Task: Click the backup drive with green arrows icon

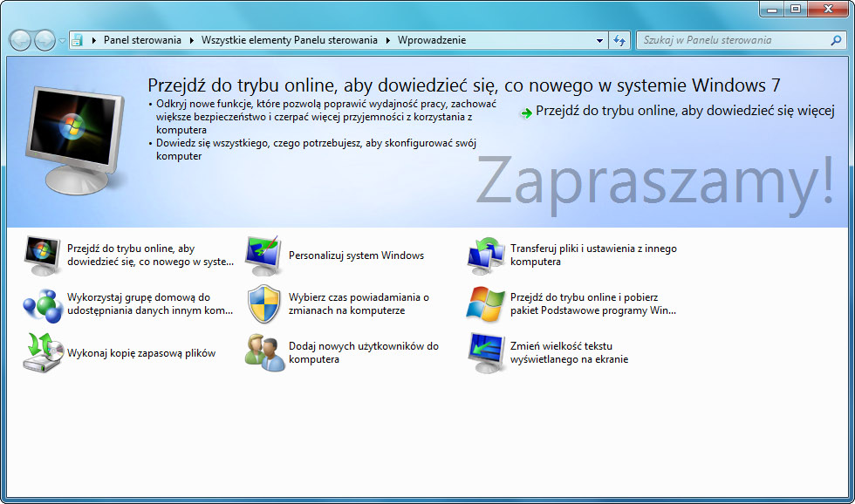Action: (x=43, y=353)
